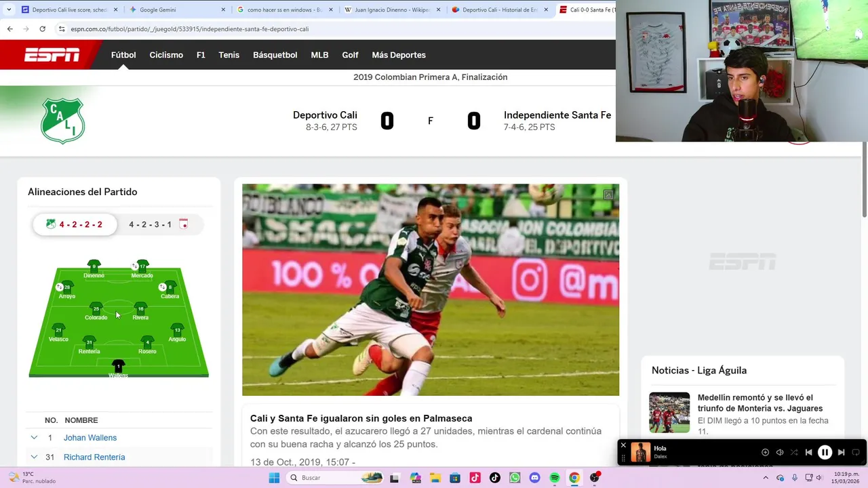Viewport: 868px width, 488px height.
Task: Skip to the previous track
Action: 808,452
